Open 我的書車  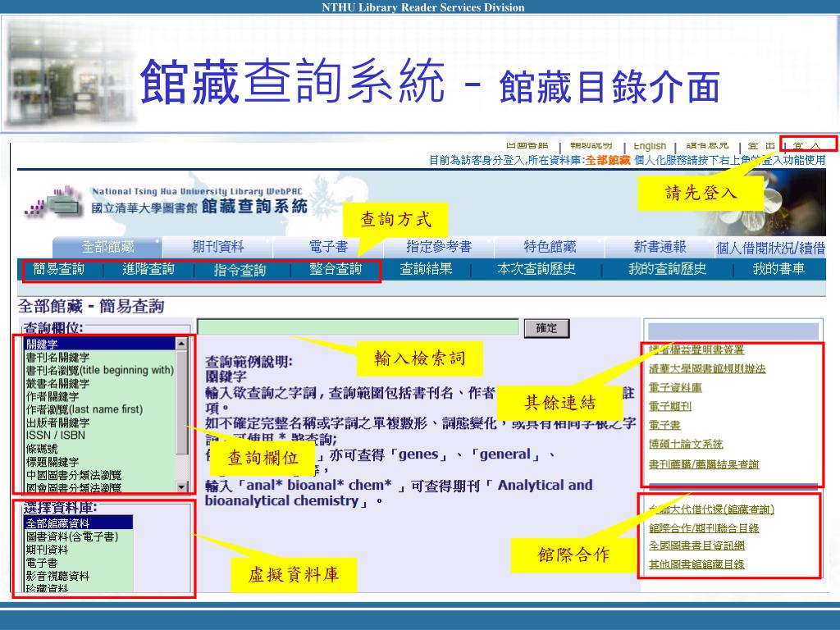pyautogui.click(x=778, y=269)
